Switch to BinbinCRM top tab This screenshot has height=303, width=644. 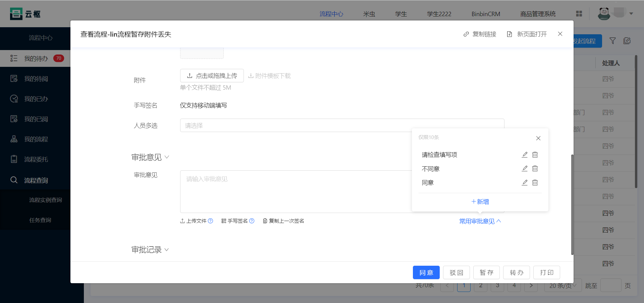coord(486,14)
